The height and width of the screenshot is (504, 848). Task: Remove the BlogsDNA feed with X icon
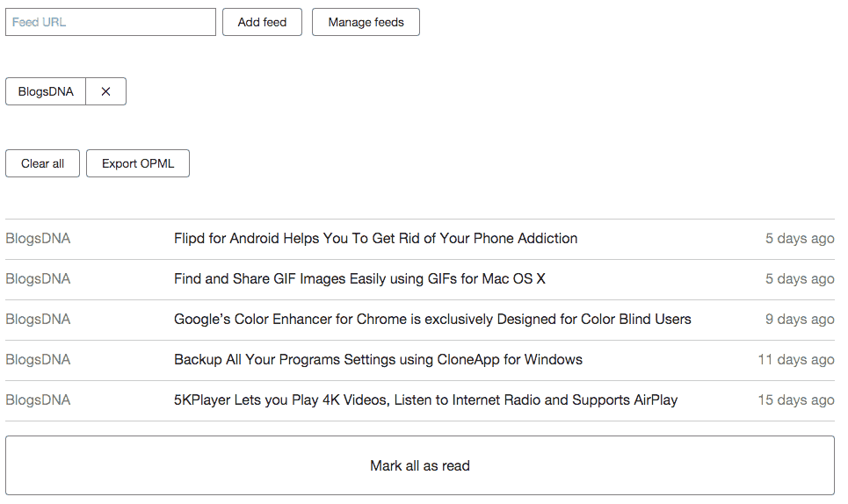[x=105, y=91]
